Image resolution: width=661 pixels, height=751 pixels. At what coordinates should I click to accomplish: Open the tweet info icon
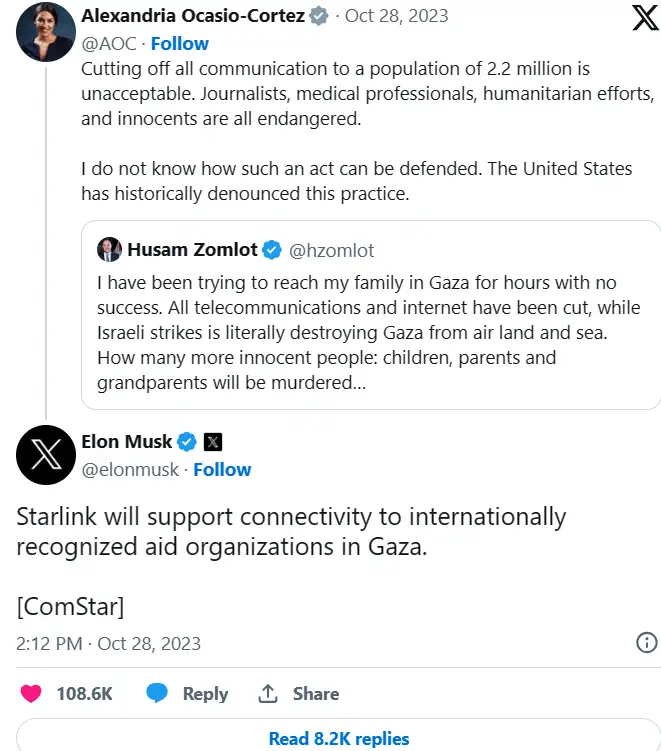[647, 642]
